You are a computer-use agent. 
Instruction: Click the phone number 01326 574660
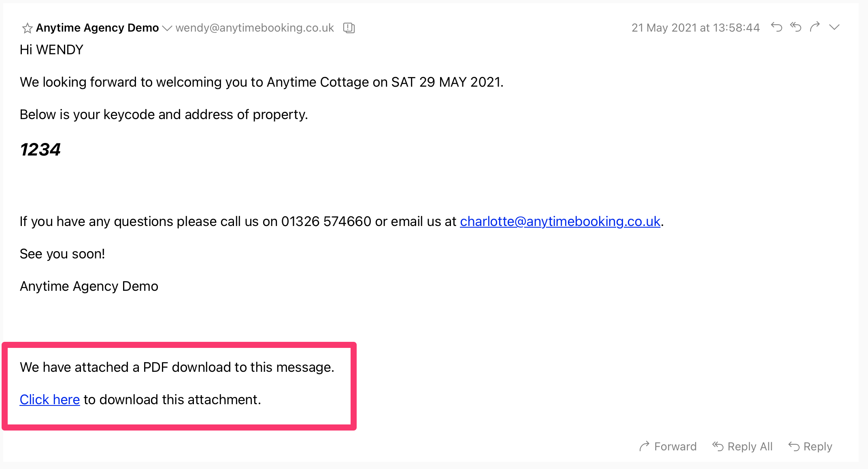326,222
